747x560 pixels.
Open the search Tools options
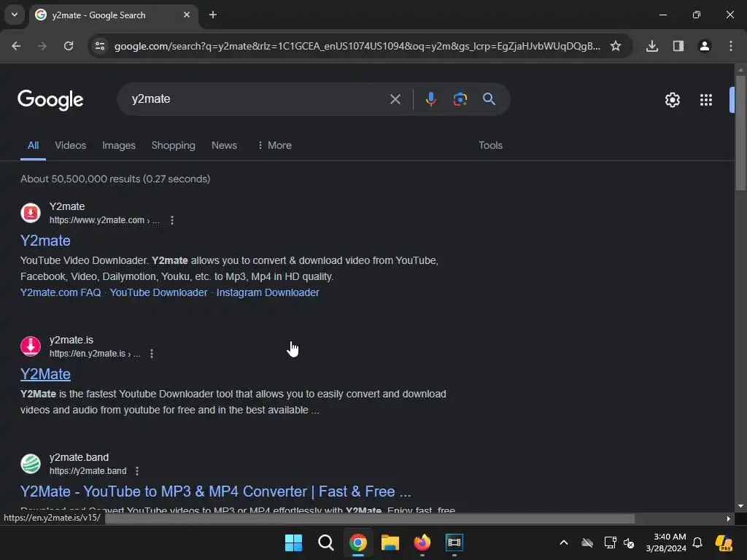tap(490, 146)
